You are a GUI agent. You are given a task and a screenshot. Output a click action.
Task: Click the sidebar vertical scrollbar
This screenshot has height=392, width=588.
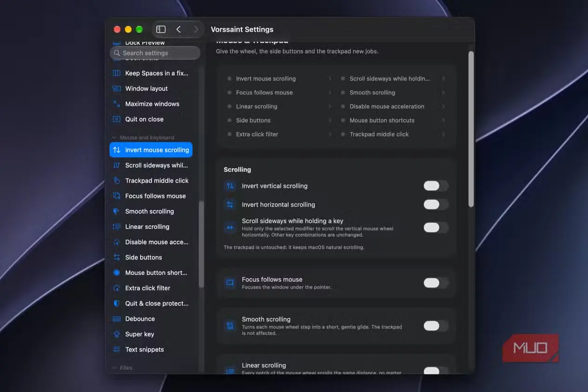pyautogui.click(x=201, y=245)
